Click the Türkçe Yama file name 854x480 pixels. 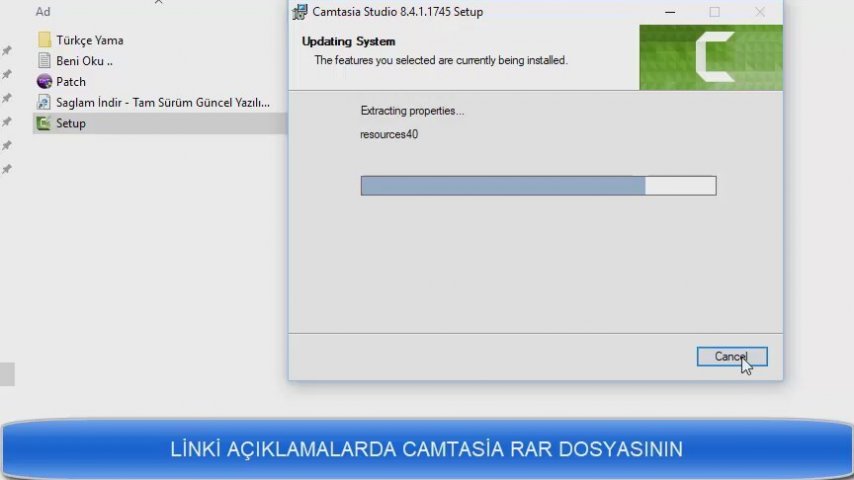click(x=90, y=40)
